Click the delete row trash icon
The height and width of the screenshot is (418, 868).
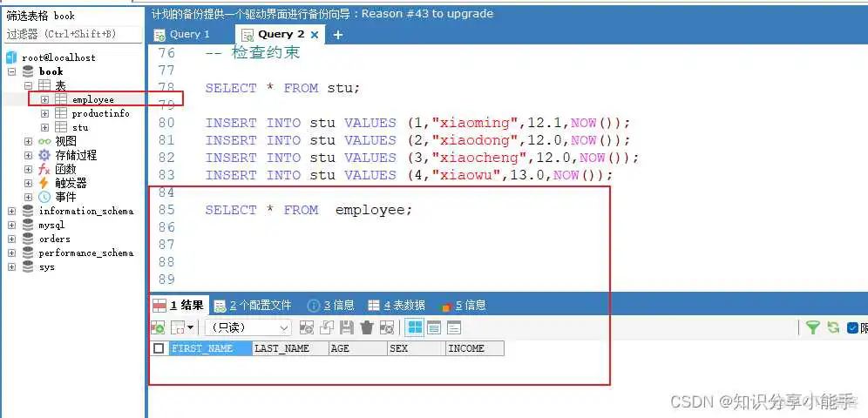click(367, 328)
